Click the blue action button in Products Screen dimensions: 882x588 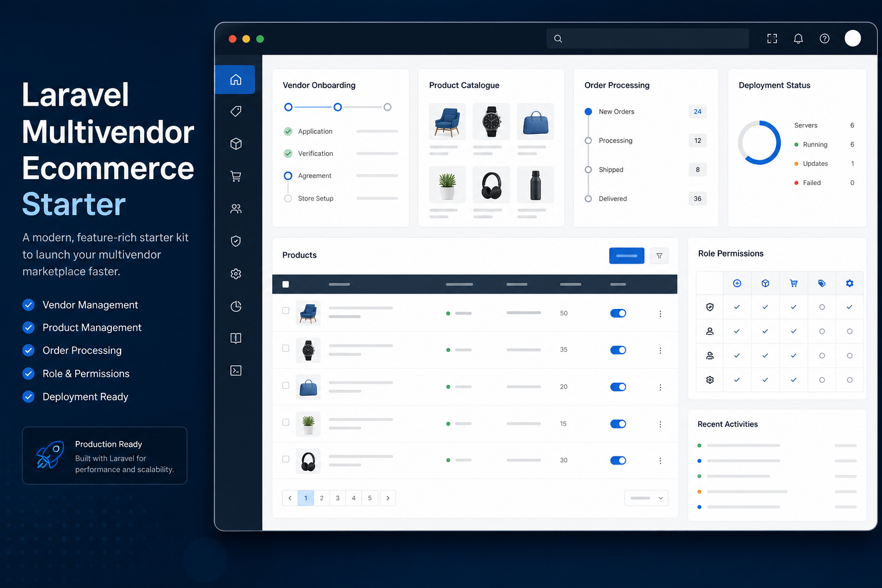pos(626,256)
